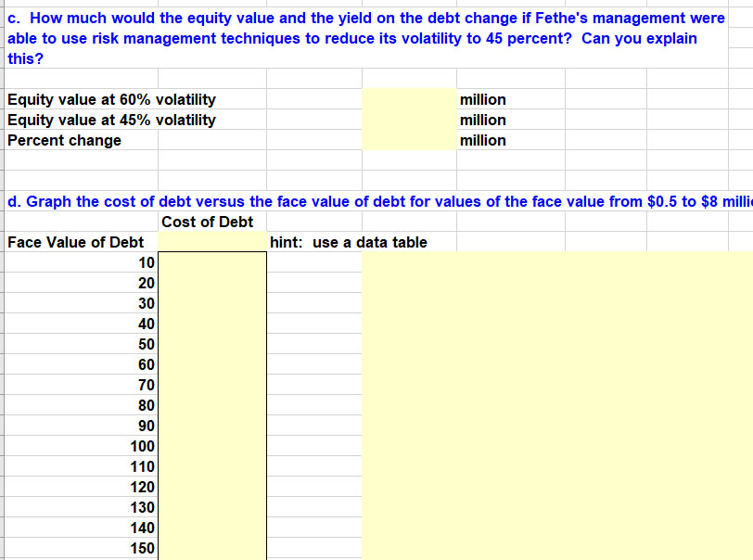This screenshot has width=753, height=560.
Task: Select the face value cell showing 80
Action: point(82,405)
